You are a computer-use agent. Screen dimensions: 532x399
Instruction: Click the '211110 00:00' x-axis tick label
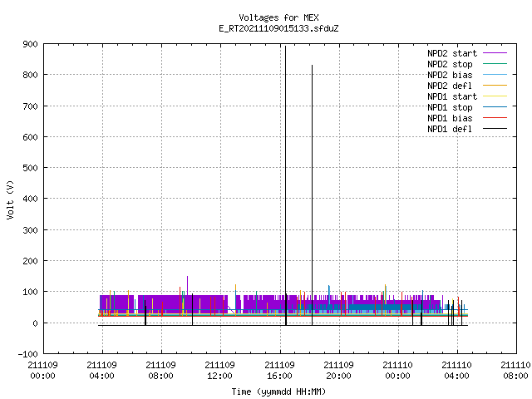(x=397, y=371)
